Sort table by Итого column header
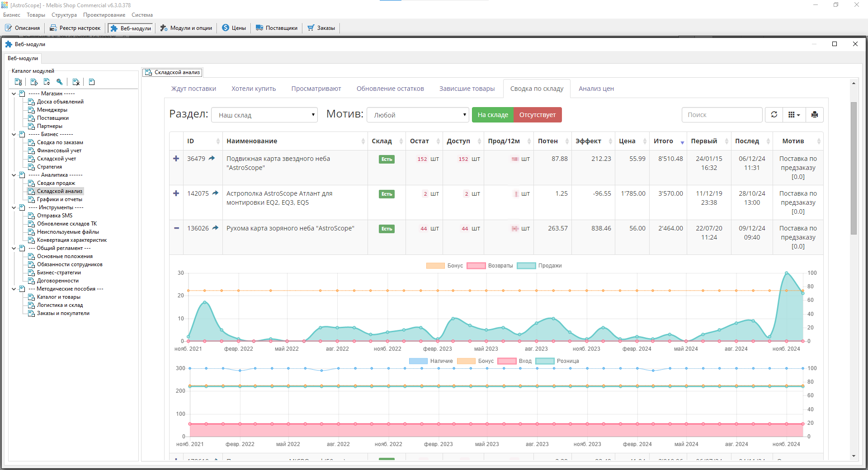 pyautogui.click(x=668, y=141)
